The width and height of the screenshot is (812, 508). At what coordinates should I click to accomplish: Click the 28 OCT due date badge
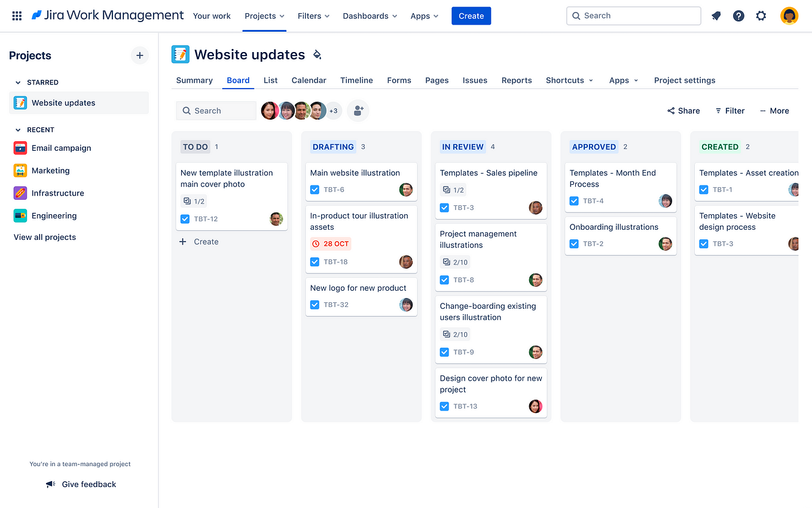(x=331, y=244)
